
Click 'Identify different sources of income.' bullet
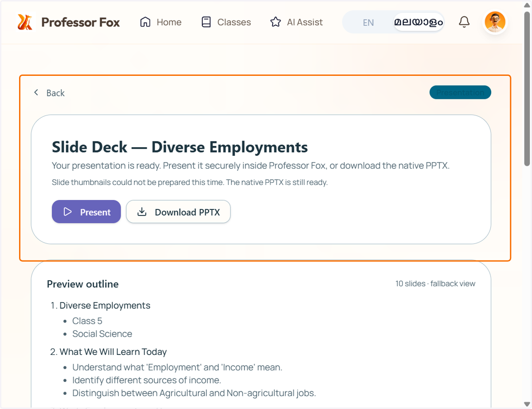[x=147, y=380]
